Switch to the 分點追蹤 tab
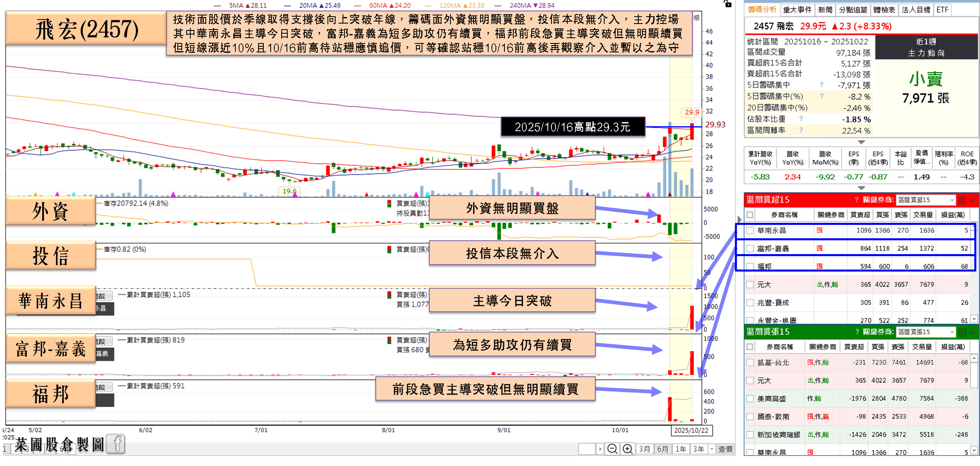The height and width of the screenshot is (466, 980). [853, 10]
